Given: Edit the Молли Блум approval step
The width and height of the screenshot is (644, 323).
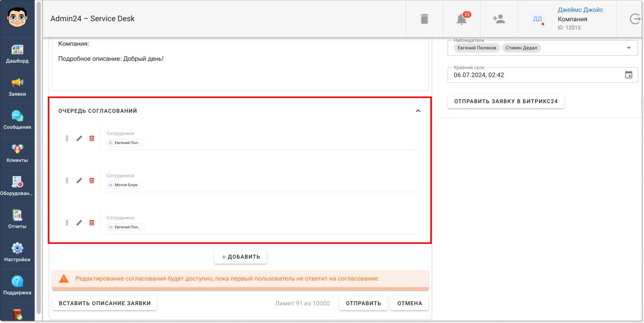Looking at the screenshot, I should pyautogui.click(x=79, y=180).
